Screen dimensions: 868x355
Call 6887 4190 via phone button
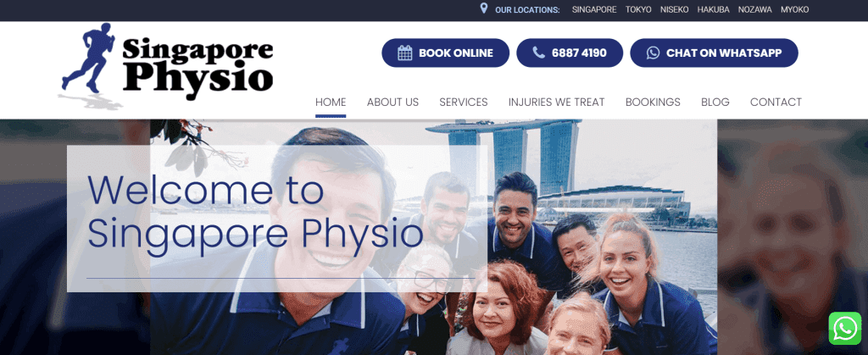point(570,53)
